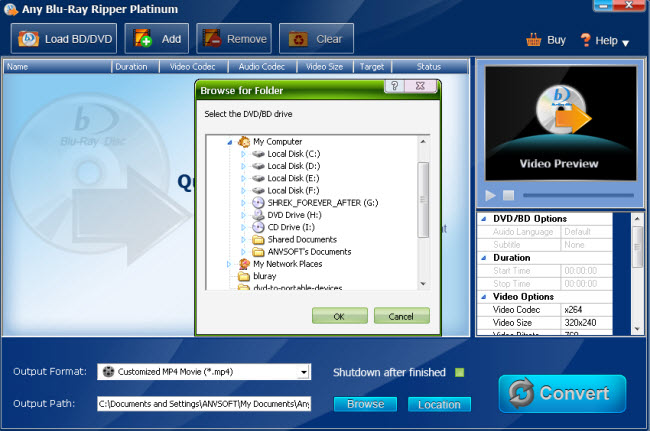Expand the My Network Places node
650x431 pixels.
click(x=228, y=264)
